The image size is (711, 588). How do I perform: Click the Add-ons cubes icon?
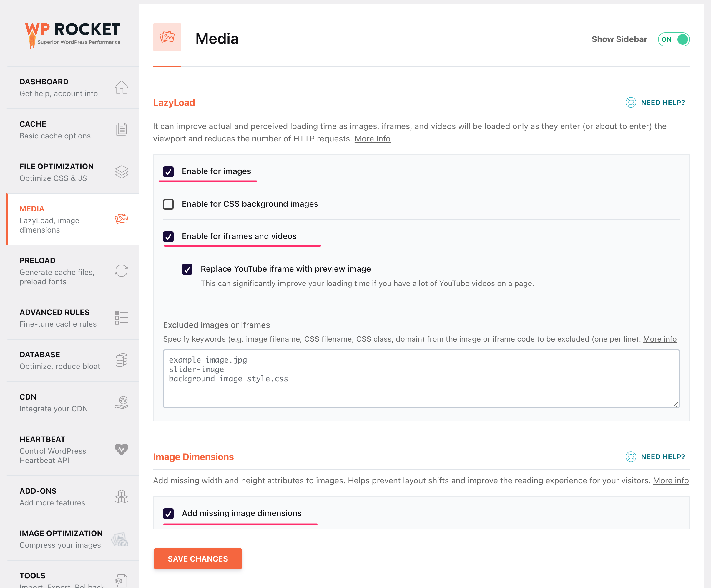tap(121, 496)
